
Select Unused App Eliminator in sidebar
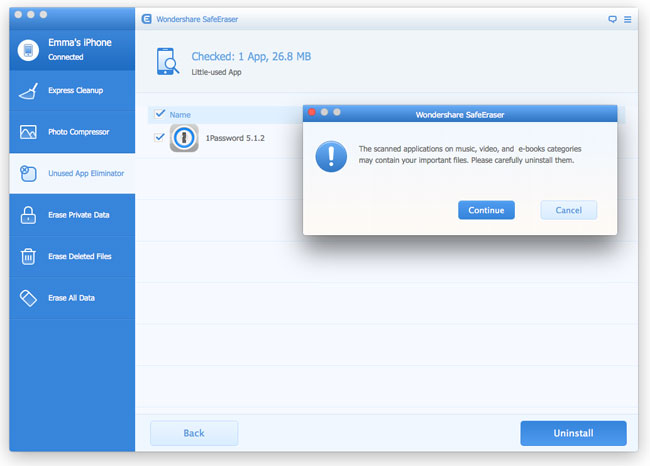[72, 173]
